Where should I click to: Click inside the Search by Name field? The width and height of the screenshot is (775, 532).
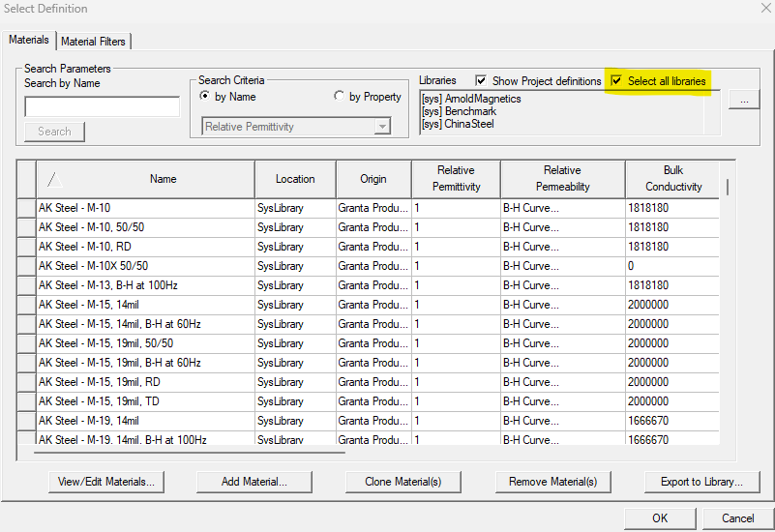102,106
